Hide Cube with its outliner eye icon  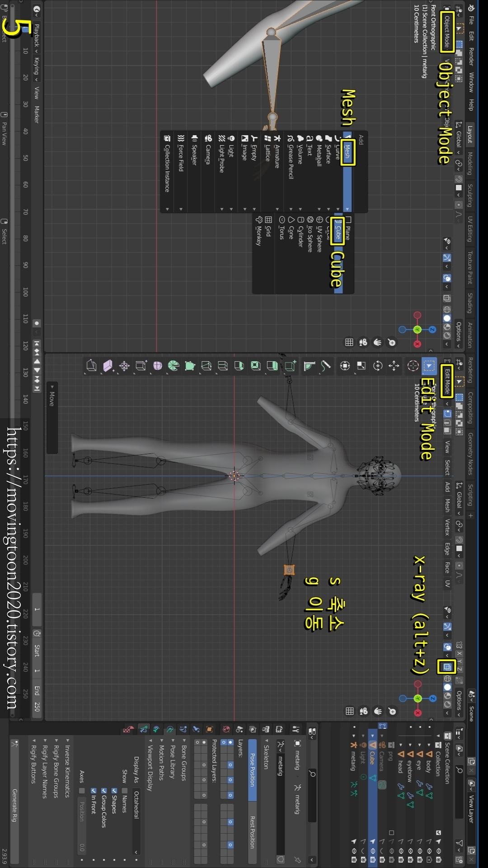click(373, 851)
